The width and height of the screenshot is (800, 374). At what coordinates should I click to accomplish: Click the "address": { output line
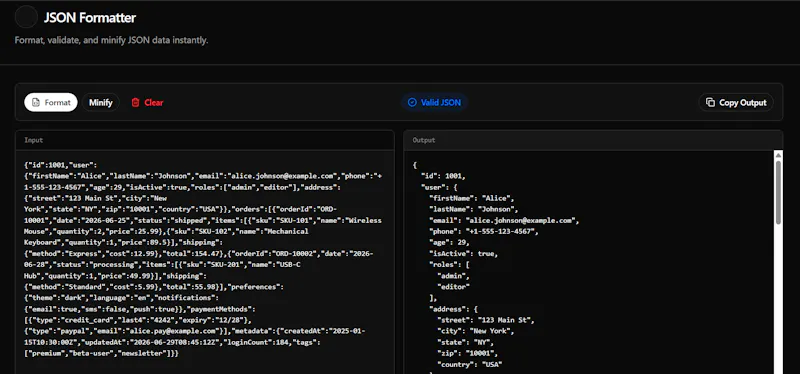[455, 309]
